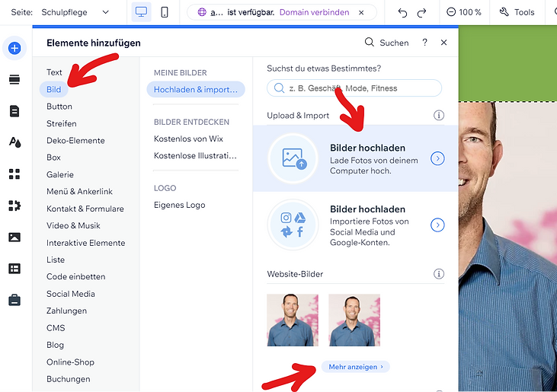Screen dimensions: 557x392
Task: Open Kostenlose Illustrationen subcategory
Action: pos(195,156)
